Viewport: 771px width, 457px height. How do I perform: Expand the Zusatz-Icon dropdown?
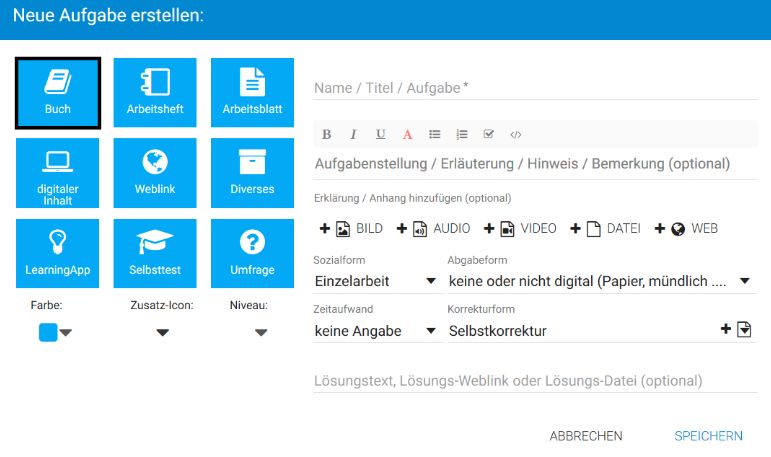(163, 333)
